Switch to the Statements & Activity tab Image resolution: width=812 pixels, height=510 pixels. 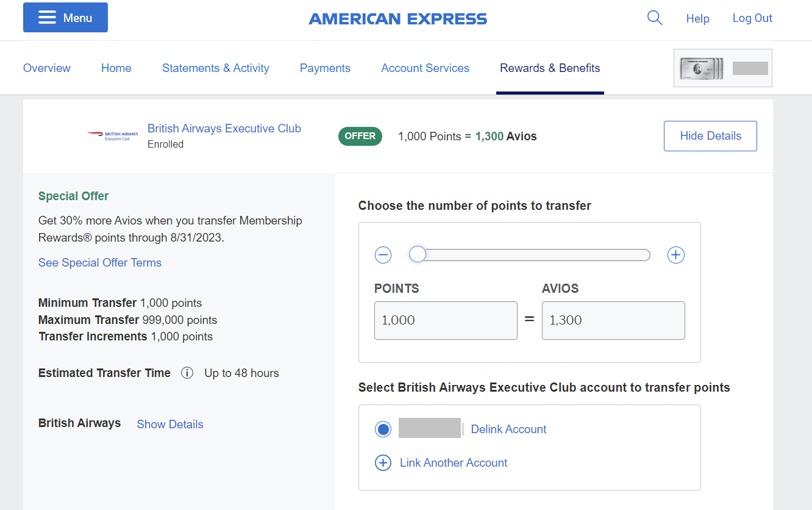215,68
